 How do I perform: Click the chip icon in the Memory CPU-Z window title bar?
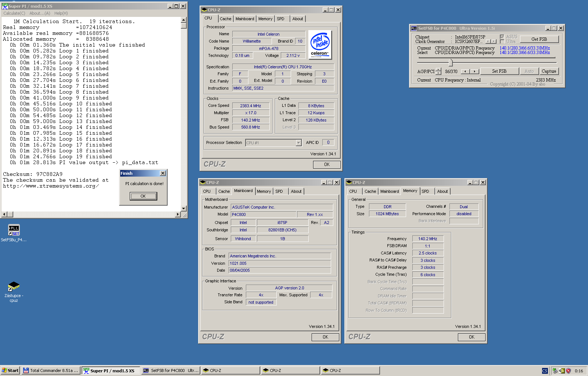pyautogui.click(x=349, y=182)
